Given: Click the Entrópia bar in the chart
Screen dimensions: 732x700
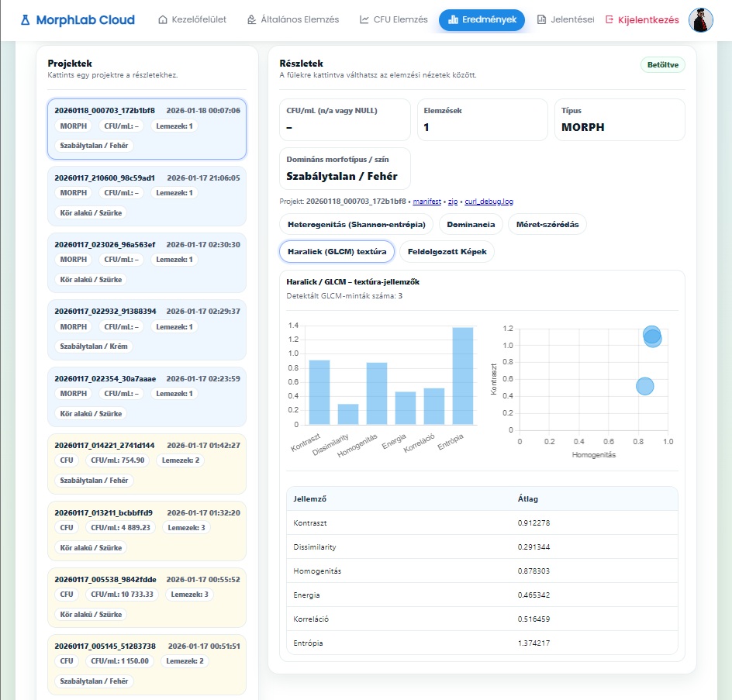Looking at the screenshot, I should 462,376.
